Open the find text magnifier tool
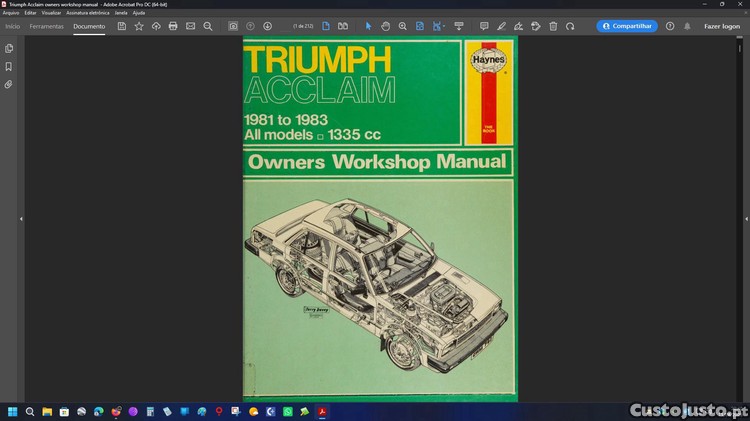 click(208, 26)
